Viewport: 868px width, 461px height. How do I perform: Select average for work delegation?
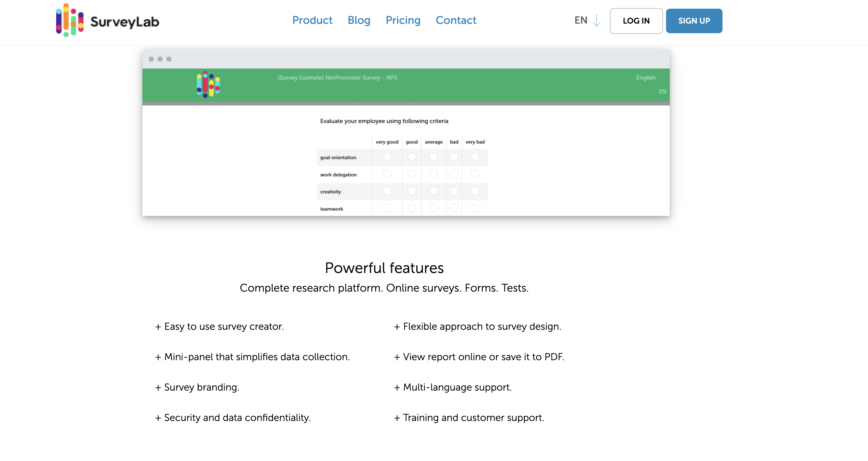(434, 174)
